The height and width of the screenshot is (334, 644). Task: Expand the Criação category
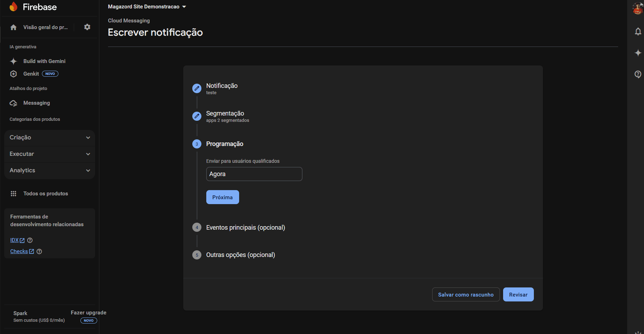tap(50, 138)
